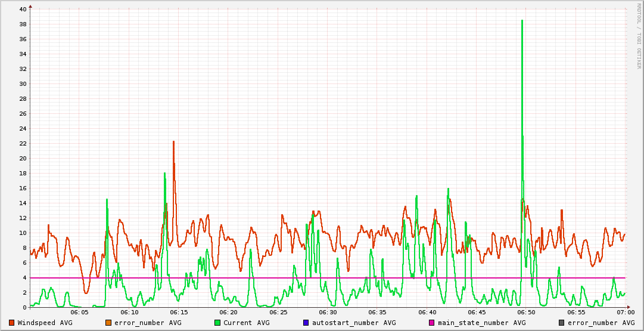Click the magenta main_state_number legend swatch
The width and height of the screenshot is (644, 331).
pyautogui.click(x=432, y=323)
